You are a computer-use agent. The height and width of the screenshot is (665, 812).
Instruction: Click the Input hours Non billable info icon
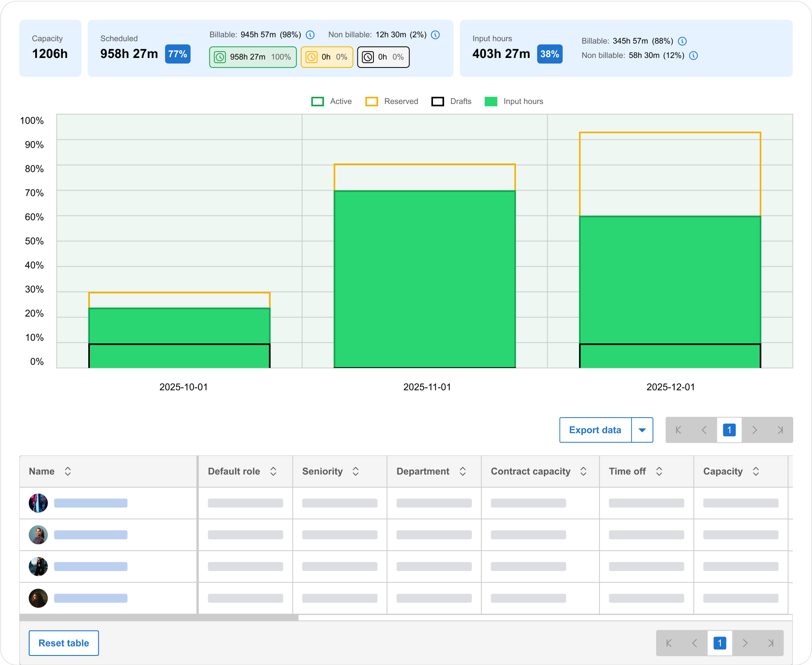tap(693, 56)
